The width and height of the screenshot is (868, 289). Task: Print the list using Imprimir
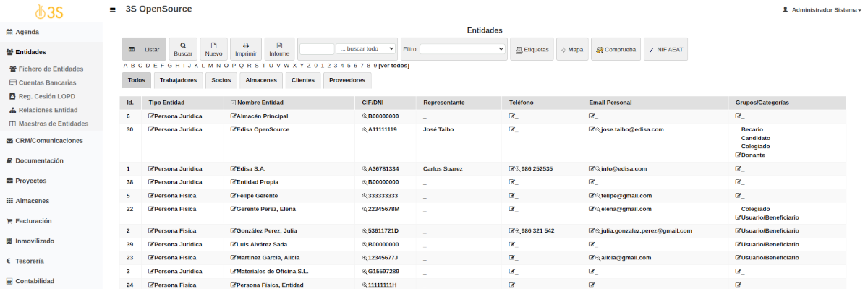point(246,48)
